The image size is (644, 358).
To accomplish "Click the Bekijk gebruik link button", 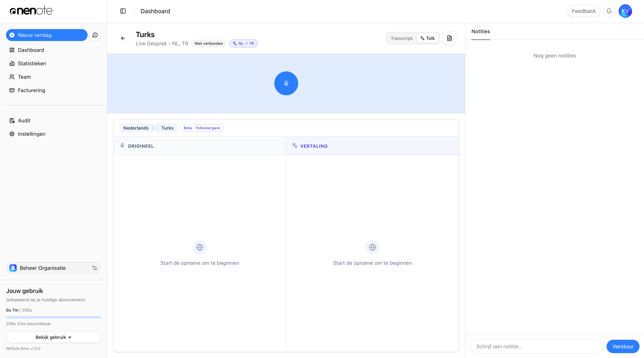I will tap(53, 337).
